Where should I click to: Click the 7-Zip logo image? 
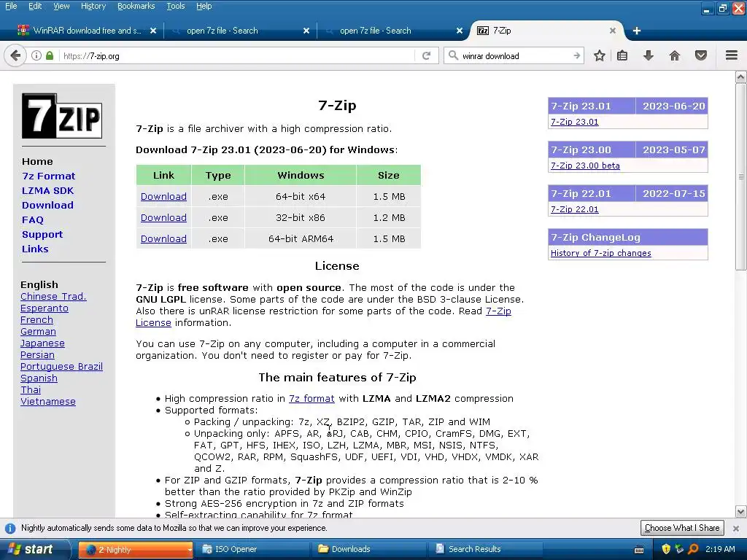[x=62, y=116]
